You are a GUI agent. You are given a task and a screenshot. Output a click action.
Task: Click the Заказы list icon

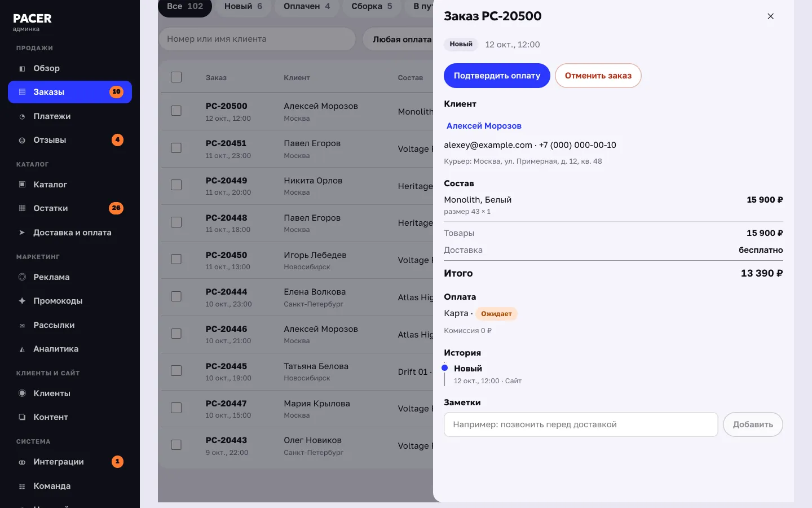pos(22,92)
